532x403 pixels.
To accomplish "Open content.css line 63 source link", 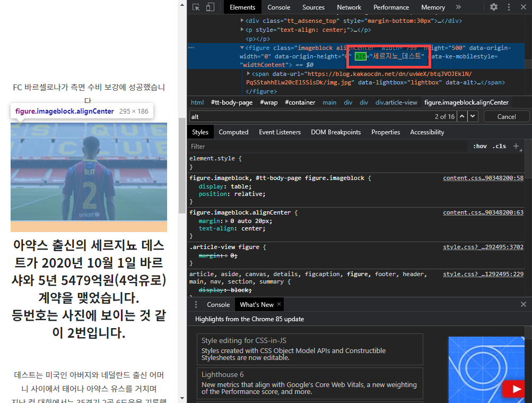I will [x=483, y=212].
